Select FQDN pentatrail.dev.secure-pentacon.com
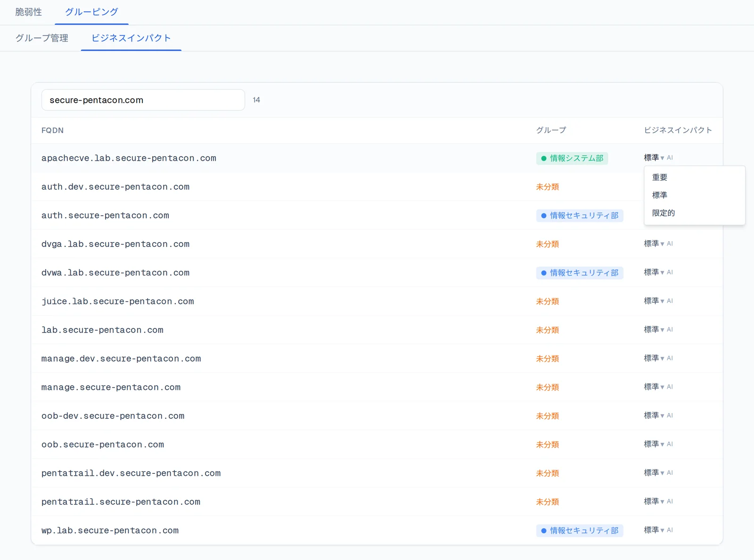Screen dimensions: 754x560 [131, 473]
